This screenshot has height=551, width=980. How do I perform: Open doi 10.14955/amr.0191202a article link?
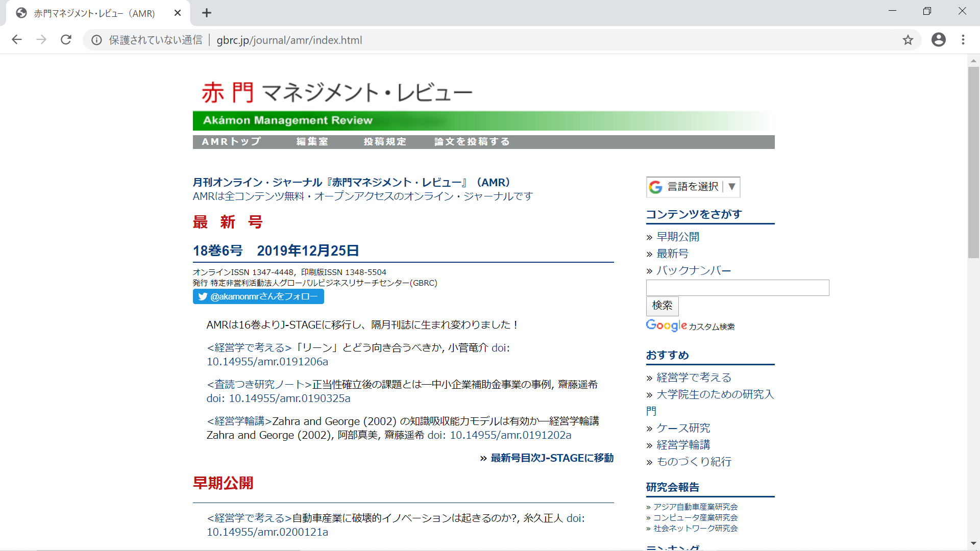(499, 435)
